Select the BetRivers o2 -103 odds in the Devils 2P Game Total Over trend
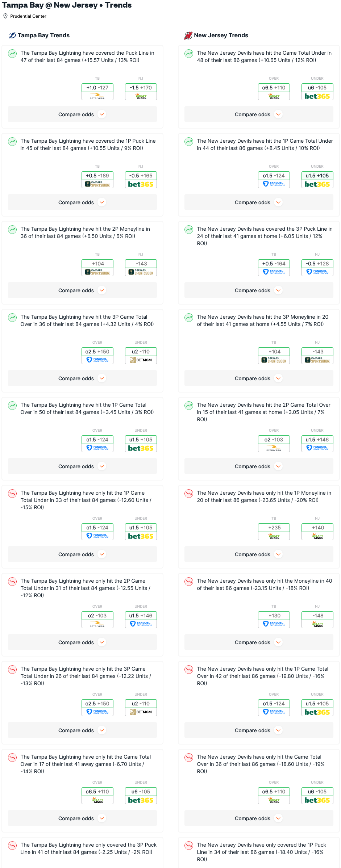 tap(274, 444)
